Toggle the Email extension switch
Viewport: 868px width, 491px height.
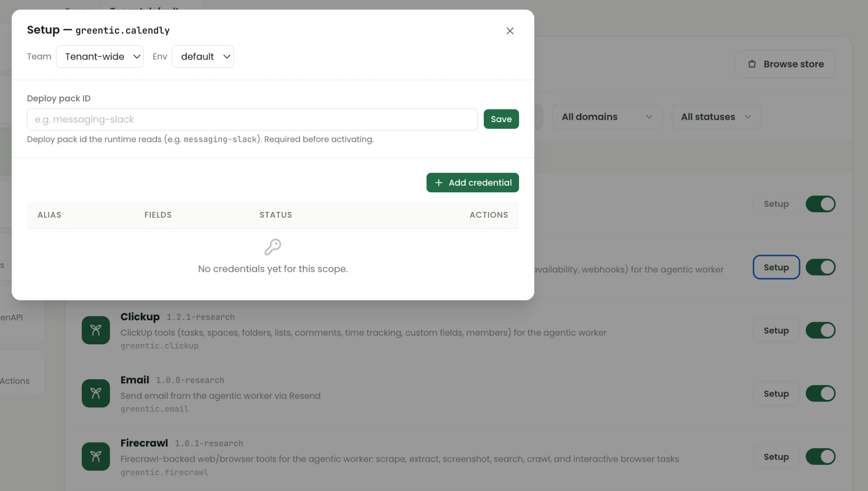tap(821, 394)
